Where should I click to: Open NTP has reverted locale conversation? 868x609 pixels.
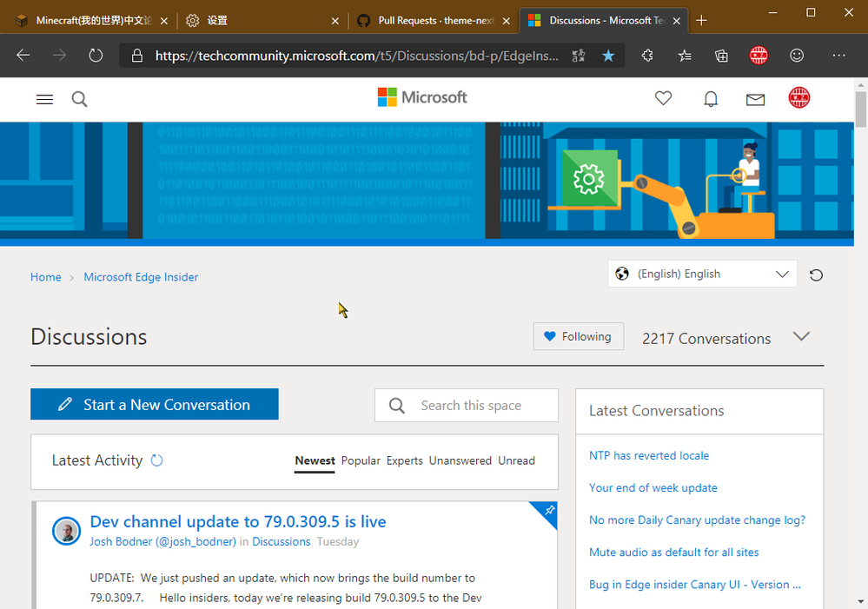point(649,455)
